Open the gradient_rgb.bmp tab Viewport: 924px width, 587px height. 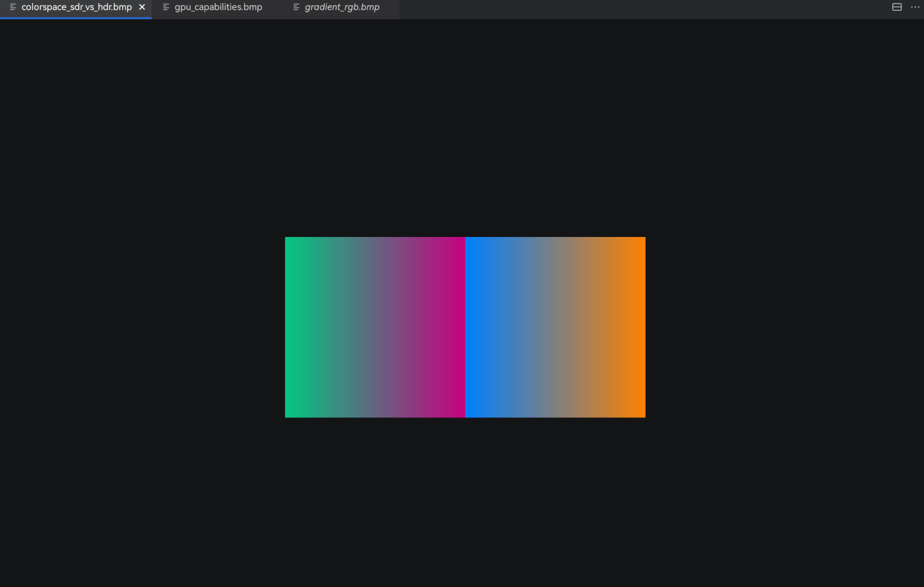(342, 7)
